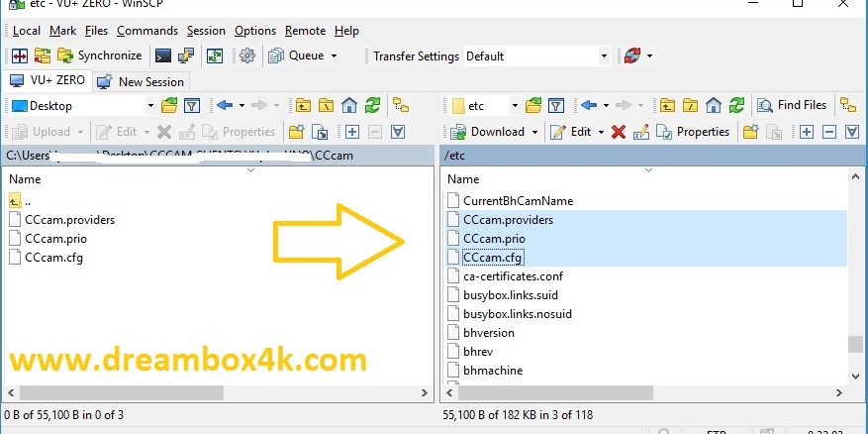
Task: Delete selected remote files with red X
Action: click(x=619, y=132)
